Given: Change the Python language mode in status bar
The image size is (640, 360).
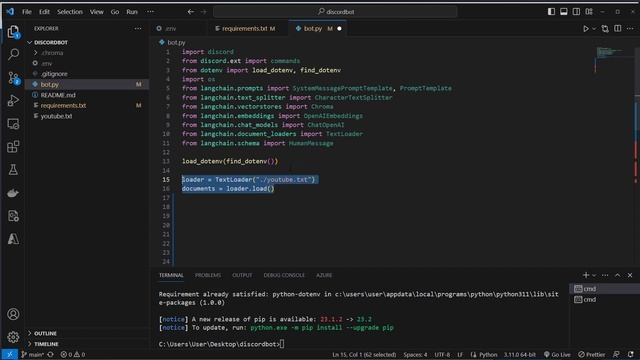Looking at the screenshot, I should [488, 354].
